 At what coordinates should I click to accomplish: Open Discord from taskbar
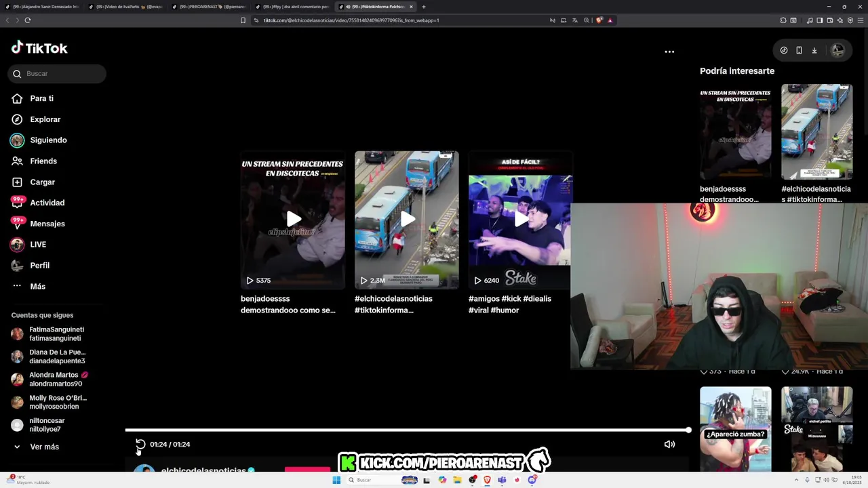click(x=532, y=480)
